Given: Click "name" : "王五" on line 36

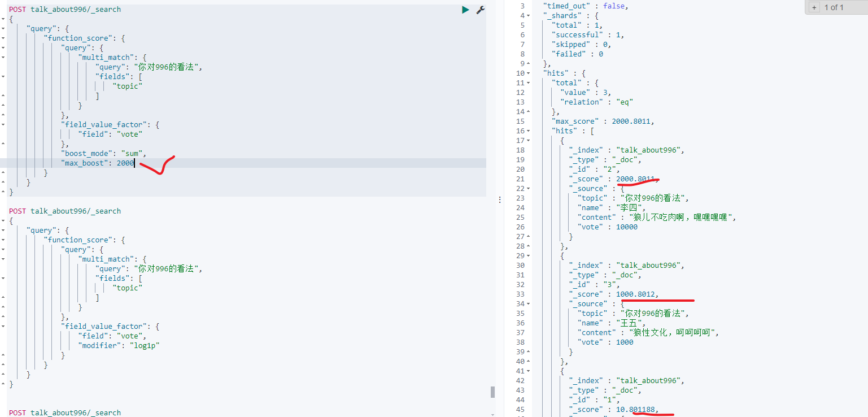Looking at the screenshot, I should pyautogui.click(x=612, y=323).
